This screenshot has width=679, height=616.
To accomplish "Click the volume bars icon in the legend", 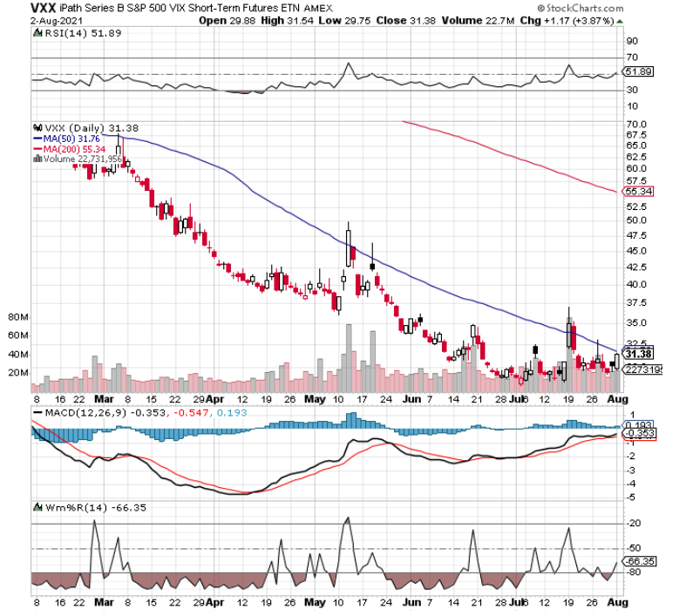I will 37,159.
